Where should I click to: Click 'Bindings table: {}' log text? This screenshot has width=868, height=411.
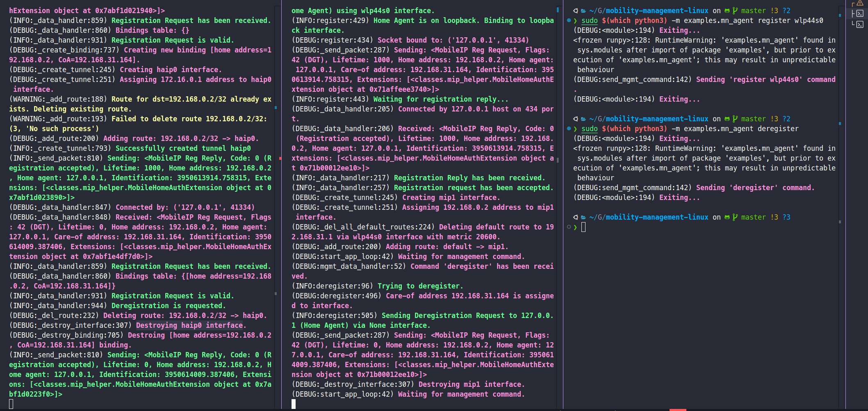(152, 30)
